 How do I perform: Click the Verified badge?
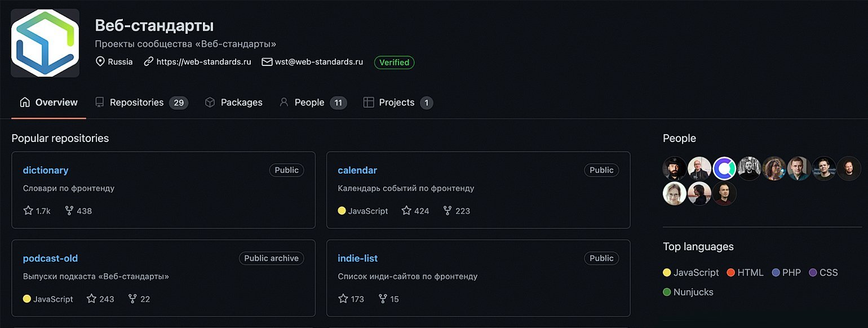[x=394, y=63]
